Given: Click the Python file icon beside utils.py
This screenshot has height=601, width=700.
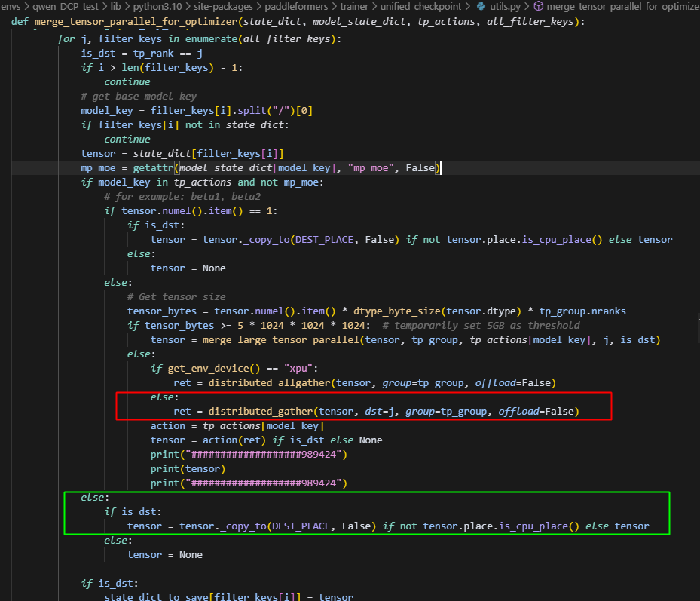Looking at the screenshot, I should coord(482,6).
